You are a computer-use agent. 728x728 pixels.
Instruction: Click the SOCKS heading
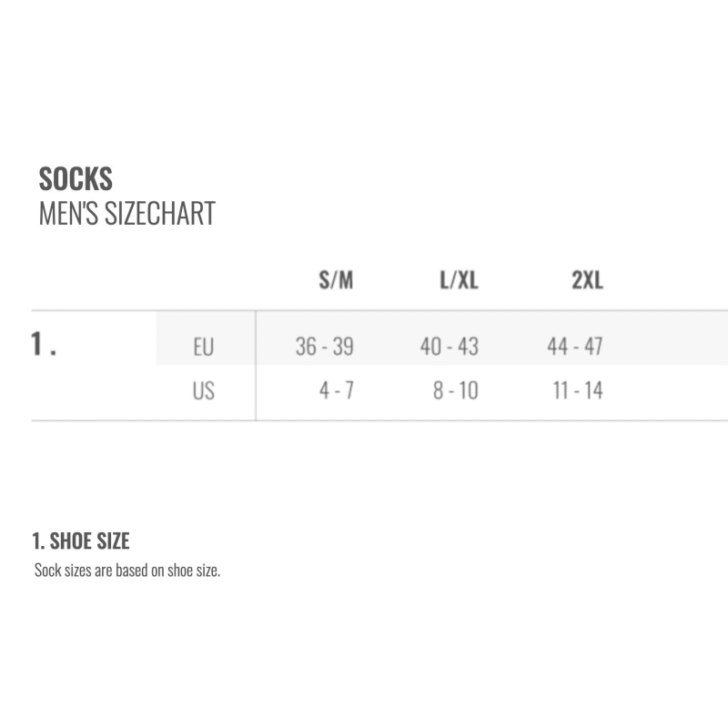(x=76, y=178)
